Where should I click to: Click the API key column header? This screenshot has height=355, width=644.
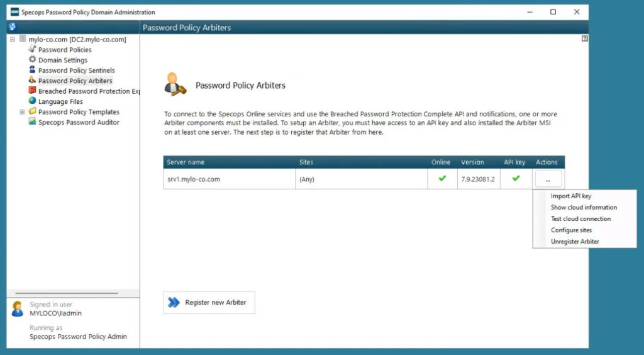(x=516, y=162)
